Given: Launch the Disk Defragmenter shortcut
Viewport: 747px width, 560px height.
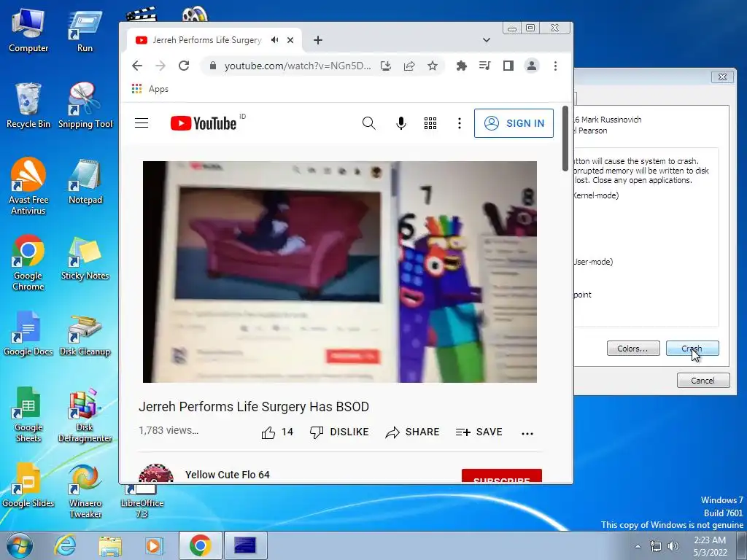Looking at the screenshot, I should point(85,415).
